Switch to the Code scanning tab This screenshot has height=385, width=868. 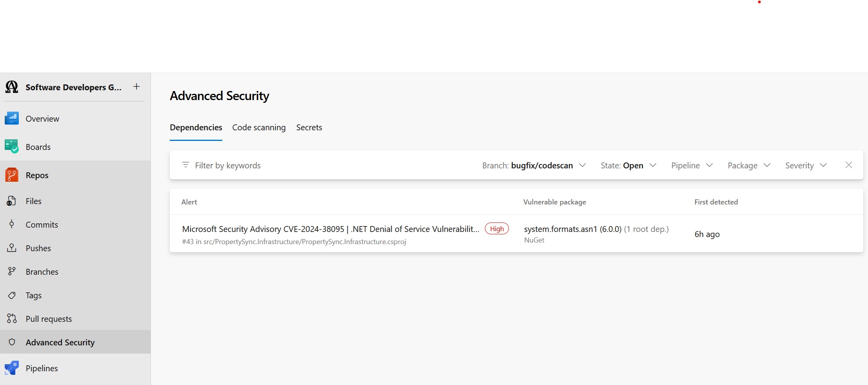tap(259, 128)
